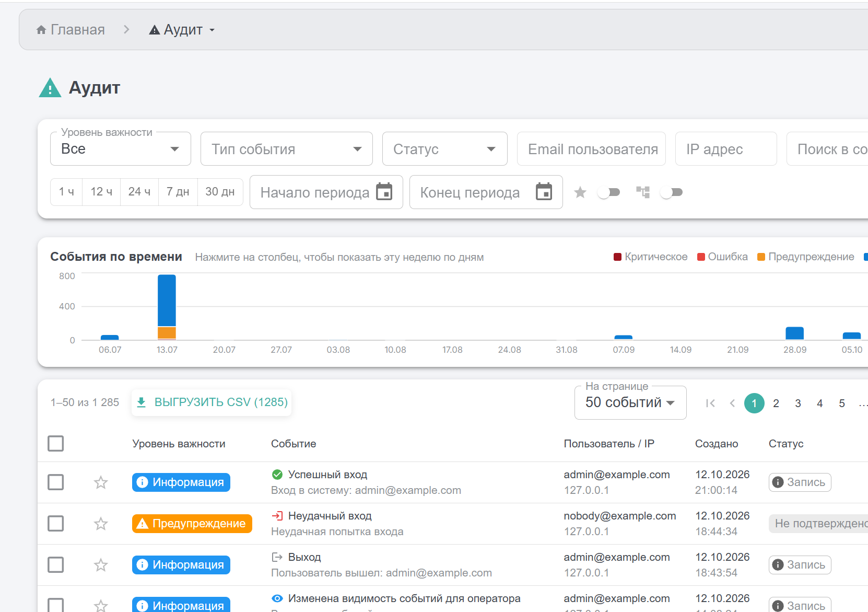Star the Успешный вход event row
The image size is (868, 612).
101,482
